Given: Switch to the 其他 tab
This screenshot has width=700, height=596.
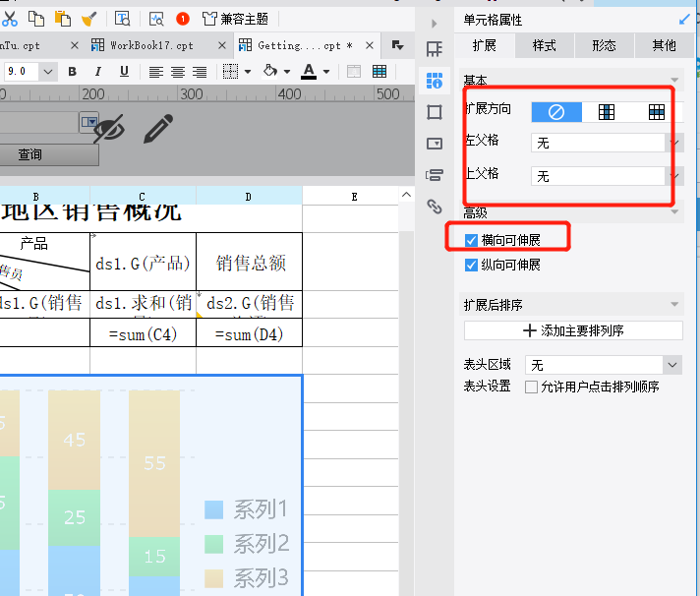Looking at the screenshot, I should (x=664, y=45).
